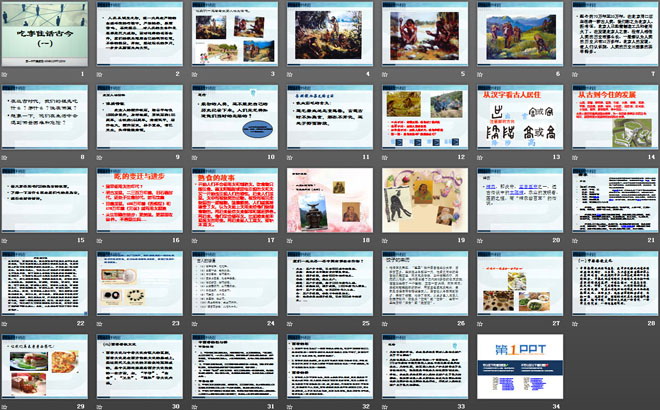Select slide 23 with artifact photos
660x410 pixels.
(x=140, y=283)
